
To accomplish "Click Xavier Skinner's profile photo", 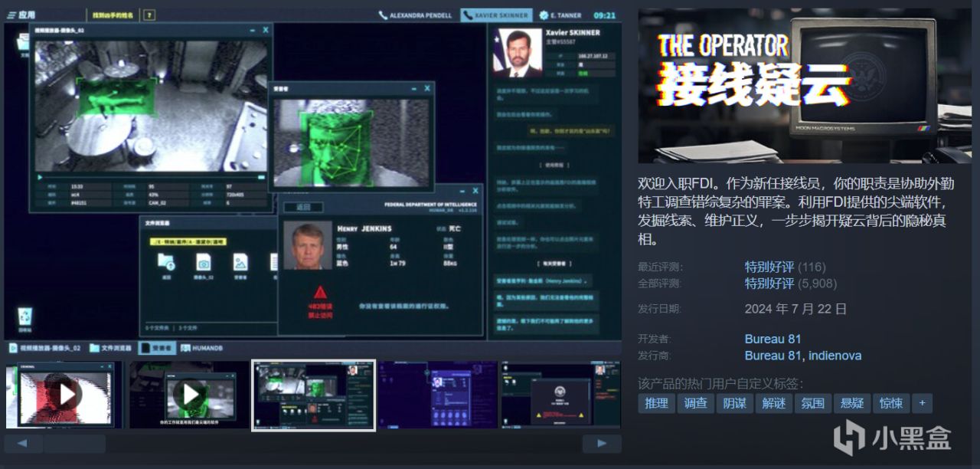I will [517, 52].
